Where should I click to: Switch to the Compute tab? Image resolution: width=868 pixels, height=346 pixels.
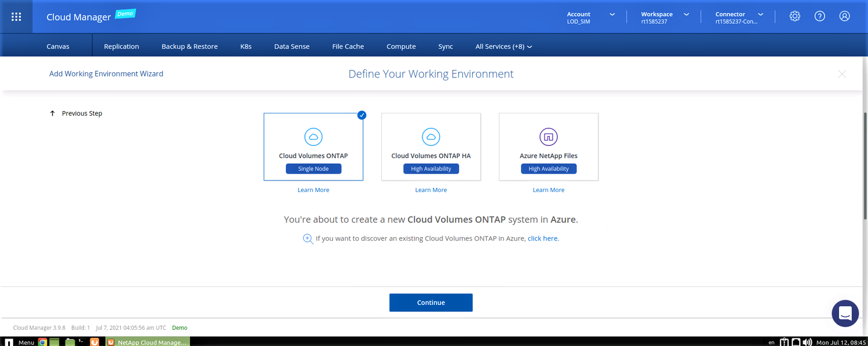401,46
